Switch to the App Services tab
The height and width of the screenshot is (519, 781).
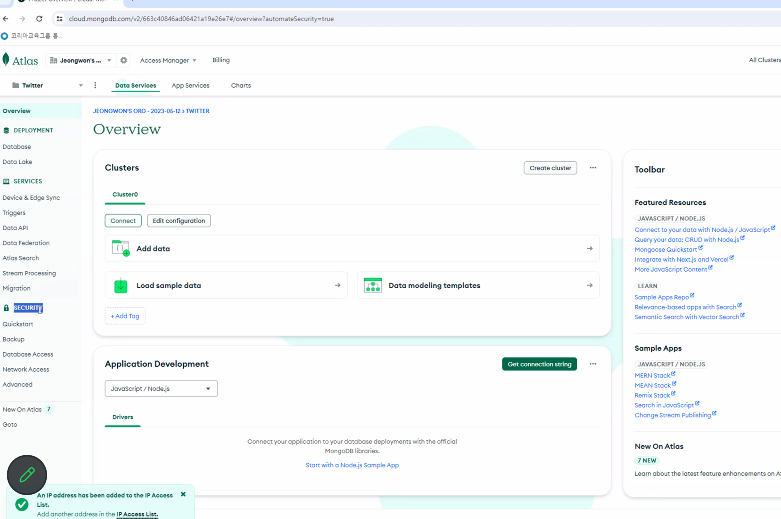click(190, 86)
